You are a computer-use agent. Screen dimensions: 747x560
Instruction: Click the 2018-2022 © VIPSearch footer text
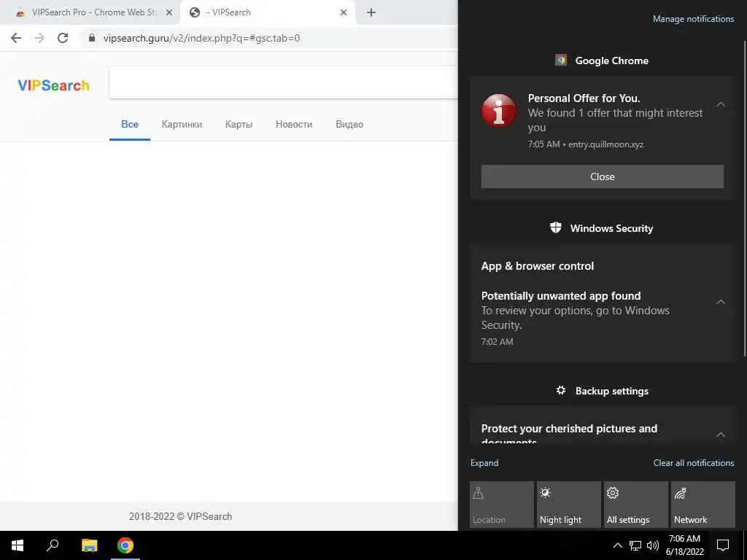point(180,517)
